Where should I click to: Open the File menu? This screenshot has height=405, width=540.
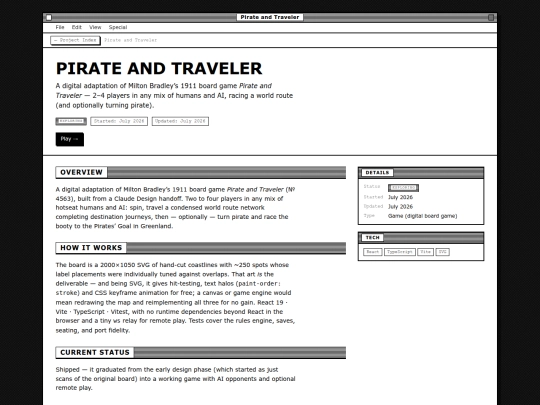60,27
